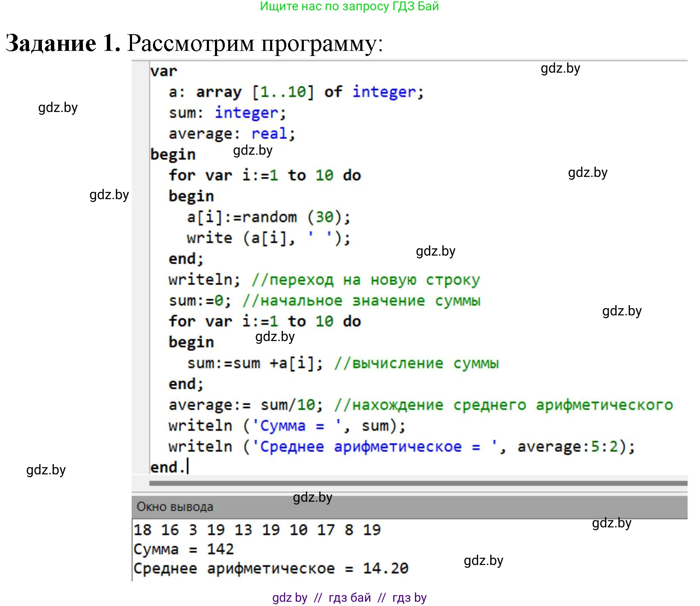Select the 'gdz by' footer link
Viewport: 700px width, 606px height.
coord(290,597)
